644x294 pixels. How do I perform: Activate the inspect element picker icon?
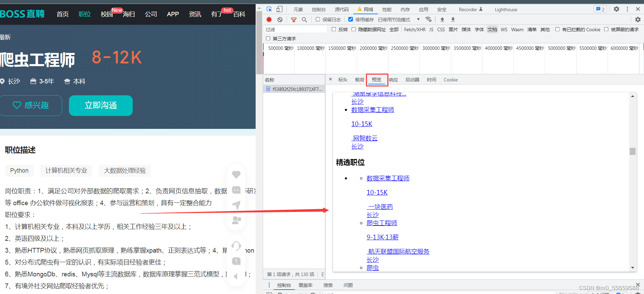point(269,9)
